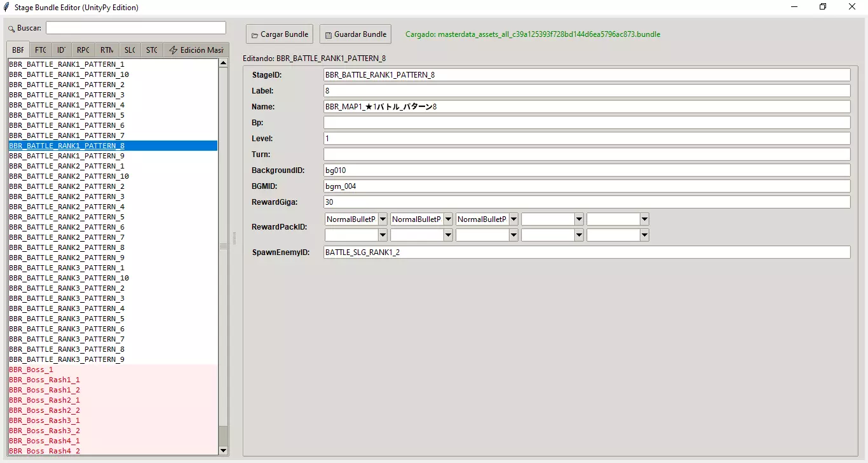Select the RPG tab
The image size is (868, 463).
[x=83, y=50]
